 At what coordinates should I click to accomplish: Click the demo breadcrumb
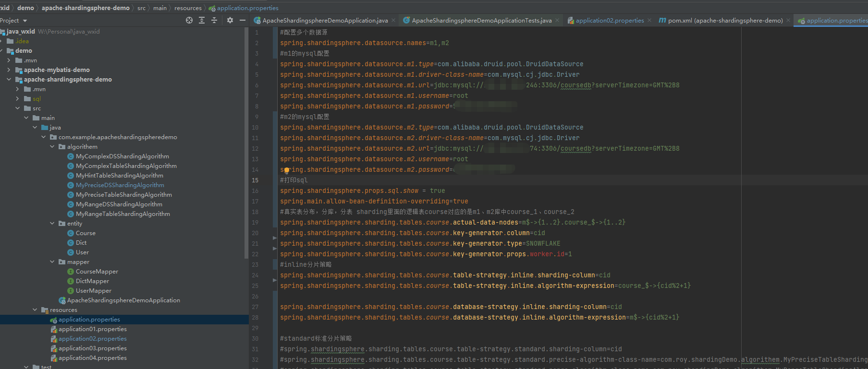click(25, 8)
